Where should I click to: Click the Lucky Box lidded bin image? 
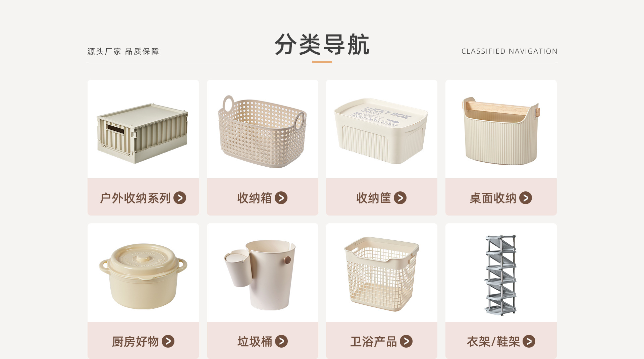point(381,131)
